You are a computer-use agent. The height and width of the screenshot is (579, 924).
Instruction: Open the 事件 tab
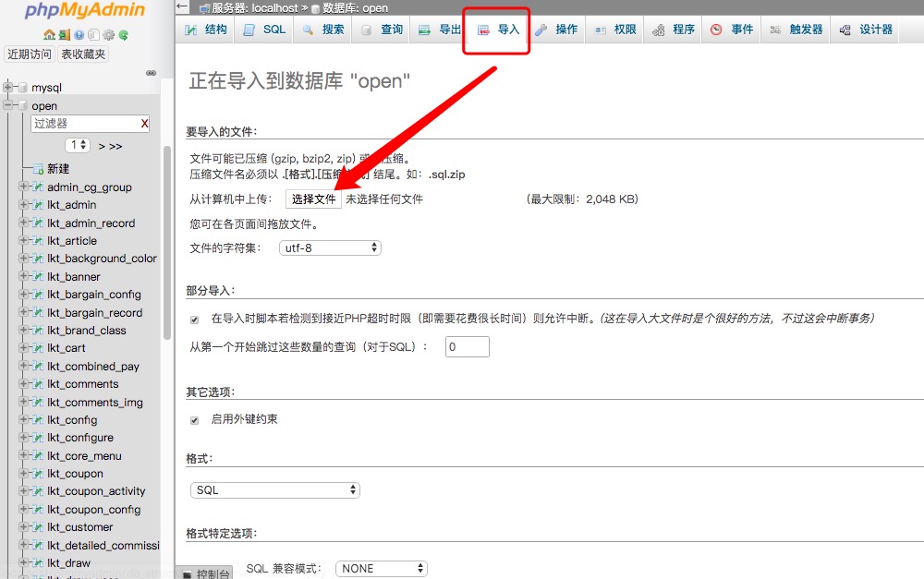[x=732, y=30]
